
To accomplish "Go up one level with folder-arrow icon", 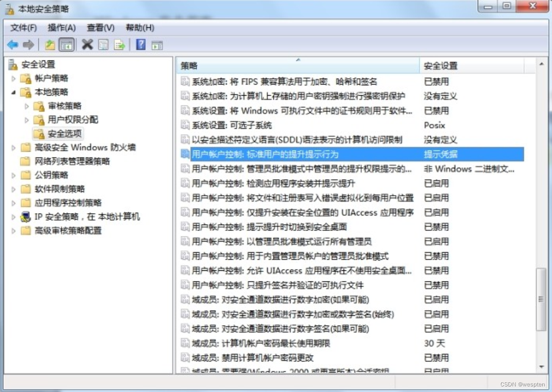I will [50, 45].
